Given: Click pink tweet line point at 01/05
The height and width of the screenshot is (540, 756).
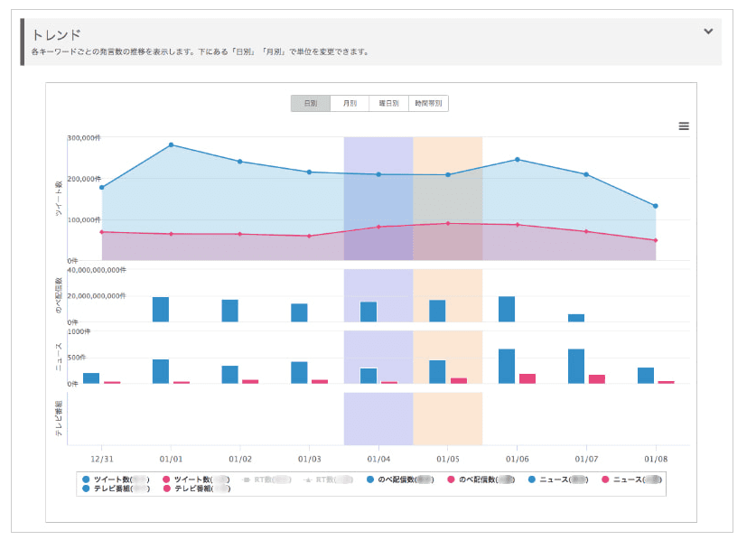Looking at the screenshot, I should point(448,223).
